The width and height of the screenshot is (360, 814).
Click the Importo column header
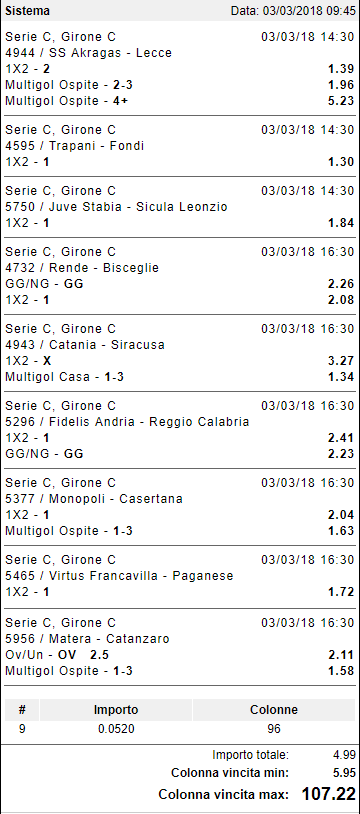(116, 710)
